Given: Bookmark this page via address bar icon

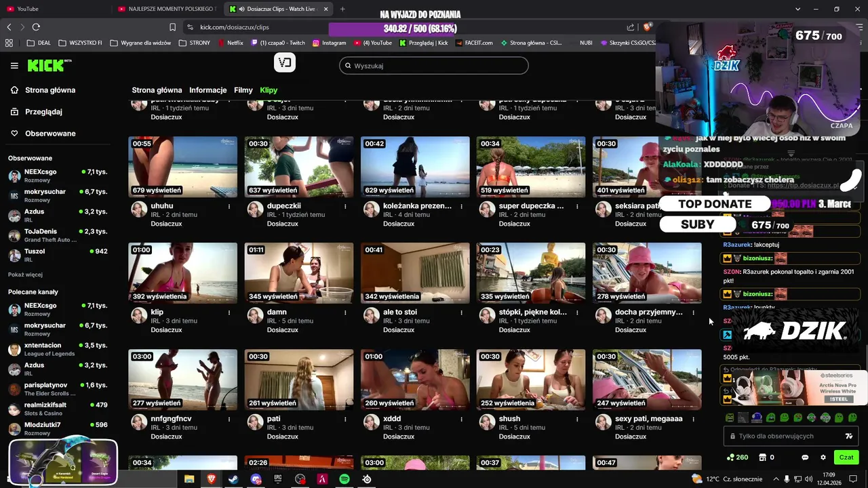Looking at the screenshot, I should 172,27.
